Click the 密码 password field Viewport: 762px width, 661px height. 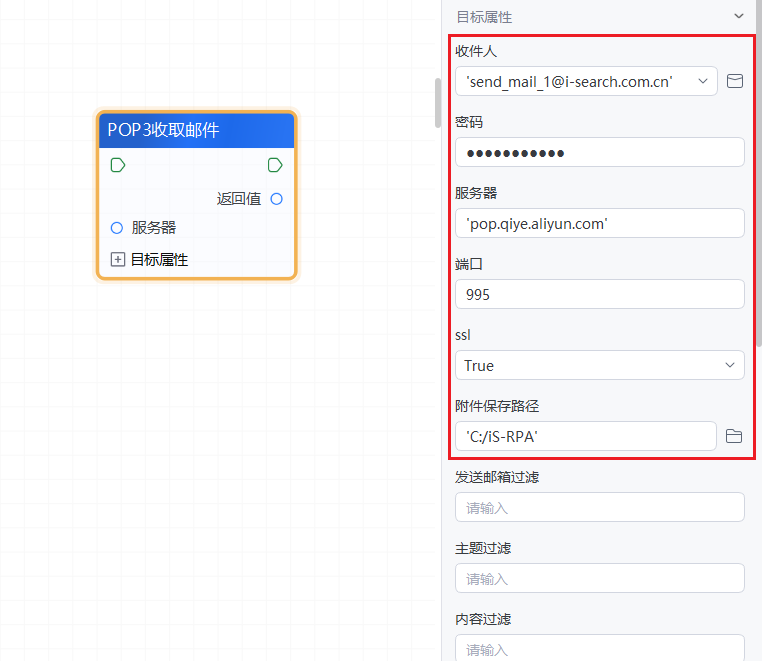click(x=600, y=152)
